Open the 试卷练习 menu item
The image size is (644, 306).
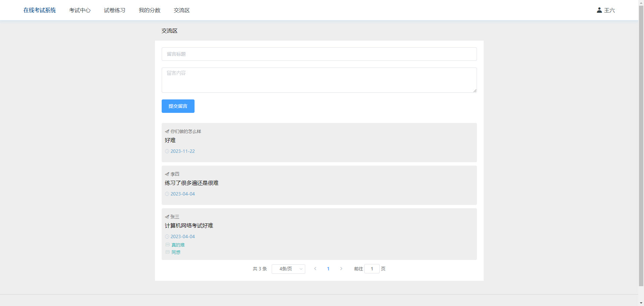(x=115, y=10)
